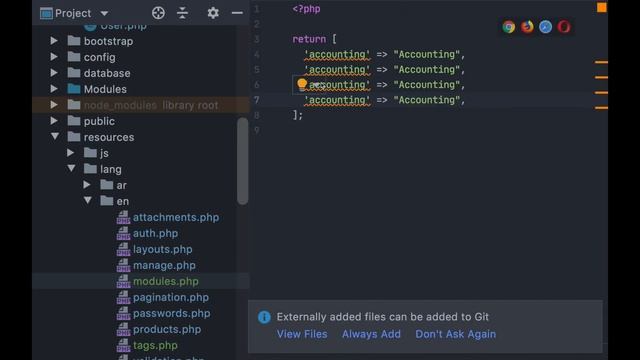This screenshot has width=640, height=360.
Task: Expand the Modules folder arrow
Action: (54, 89)
